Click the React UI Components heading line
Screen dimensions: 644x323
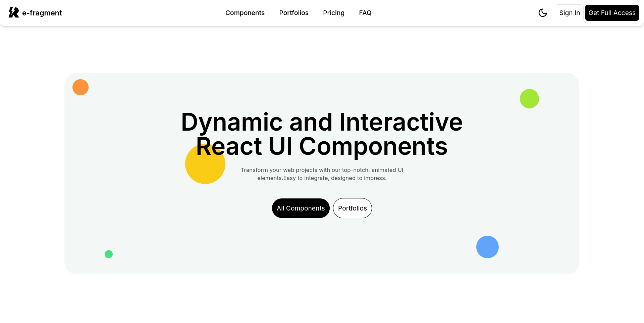tap(322, 146)
